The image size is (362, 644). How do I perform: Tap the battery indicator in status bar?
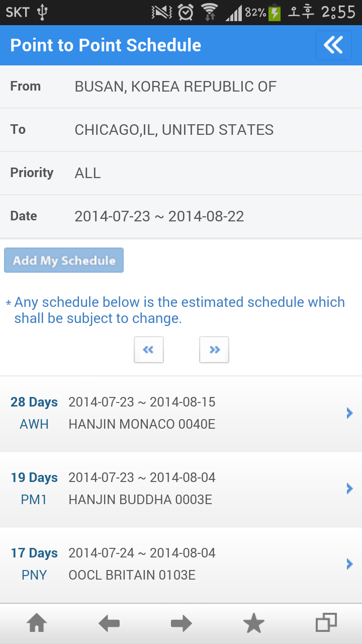click(x=275, y=13)
